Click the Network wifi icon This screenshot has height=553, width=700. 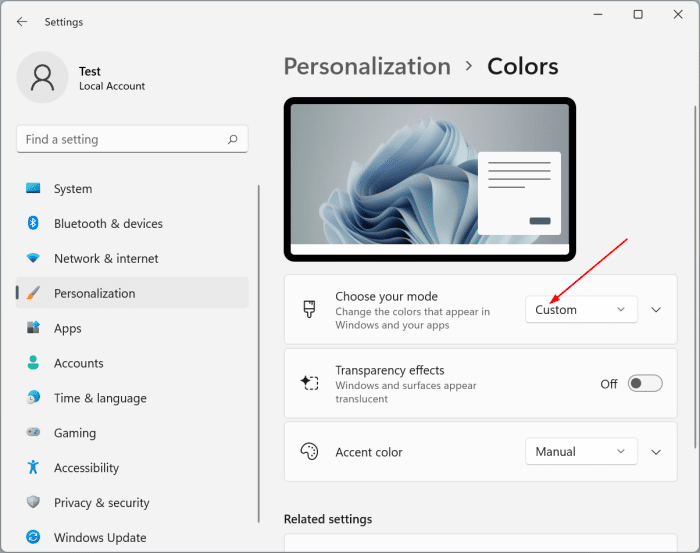[x=33, y=258]
